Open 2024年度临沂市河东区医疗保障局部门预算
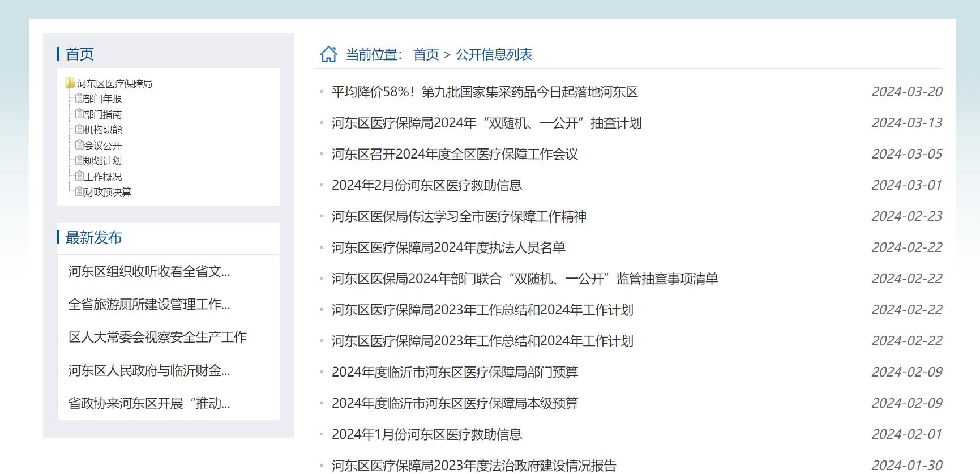Image resolution: width=980 pixels, height=474 pixels. pos(455,372)
